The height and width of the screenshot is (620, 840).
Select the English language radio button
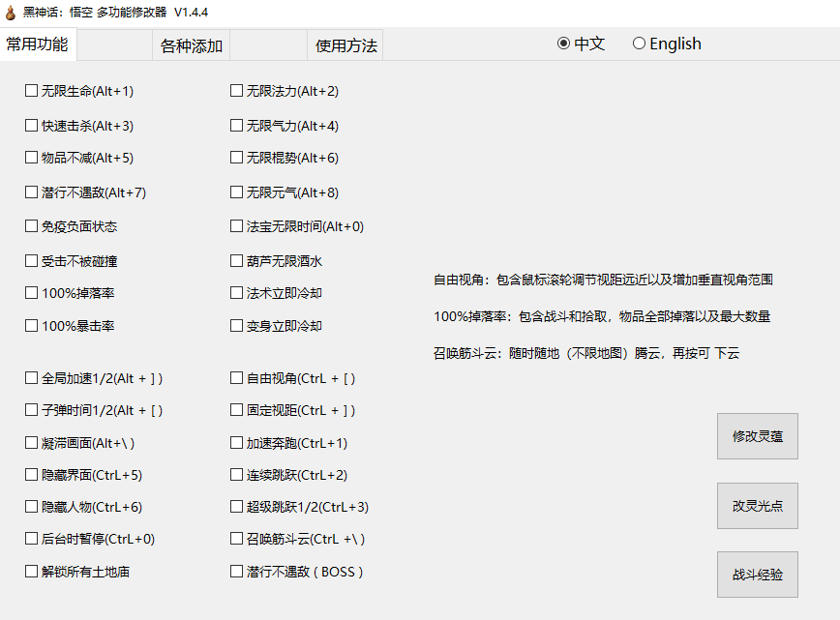coord(639,44)
